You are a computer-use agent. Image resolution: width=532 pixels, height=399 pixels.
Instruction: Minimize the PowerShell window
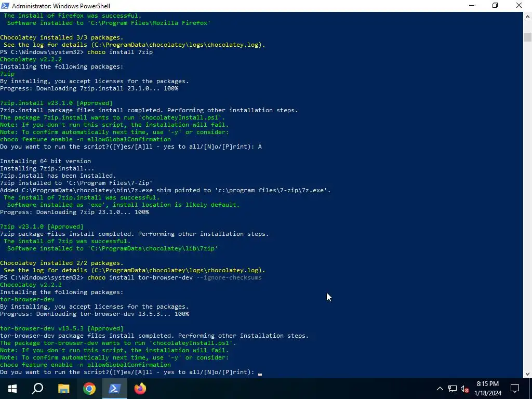(472, 5)
